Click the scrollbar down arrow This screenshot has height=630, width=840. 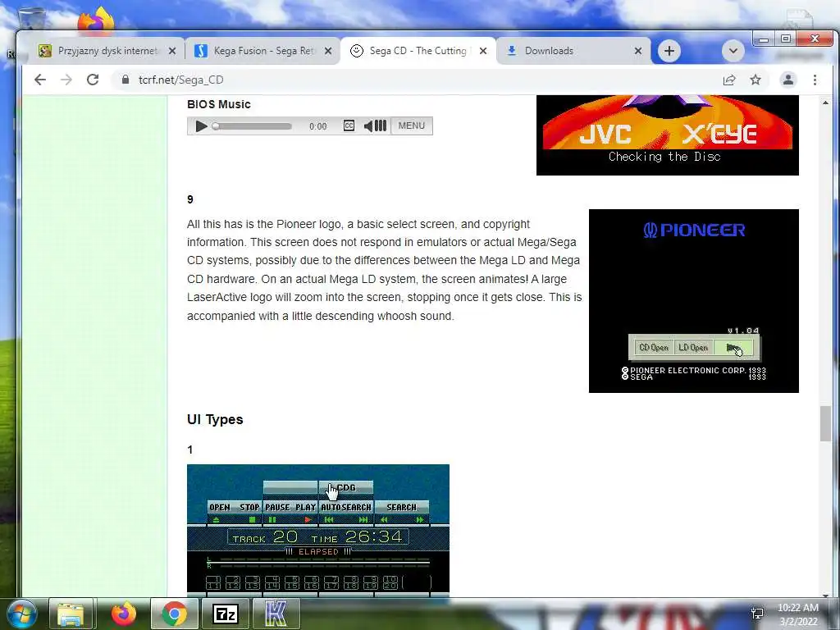pyautogui.click(x=825, y=595)
